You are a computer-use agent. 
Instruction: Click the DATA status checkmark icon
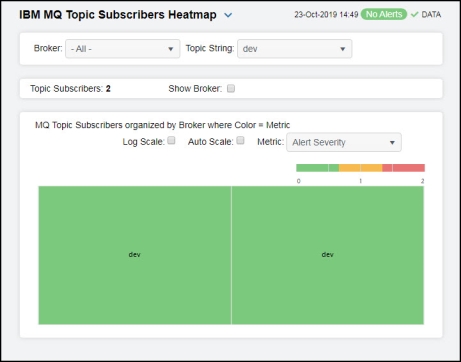(x=414, y=14)
